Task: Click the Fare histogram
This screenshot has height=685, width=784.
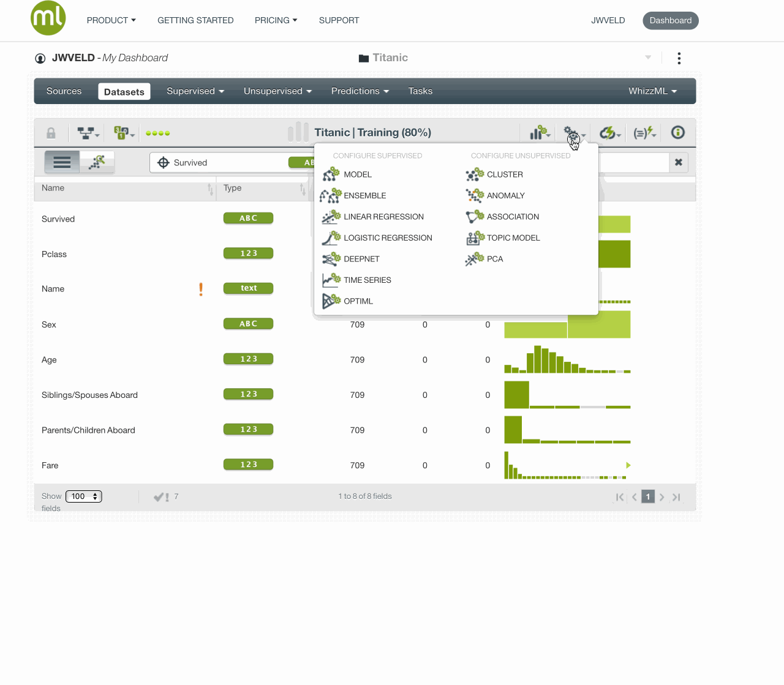Action: [x=567, y=465]
